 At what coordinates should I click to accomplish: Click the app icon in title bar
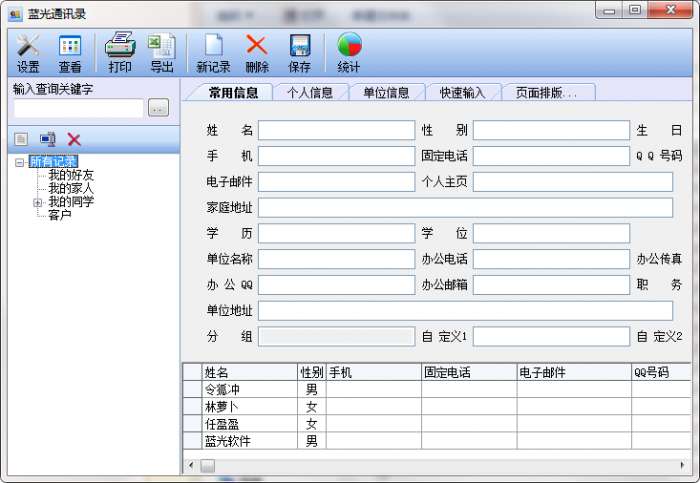click(15, 14)
